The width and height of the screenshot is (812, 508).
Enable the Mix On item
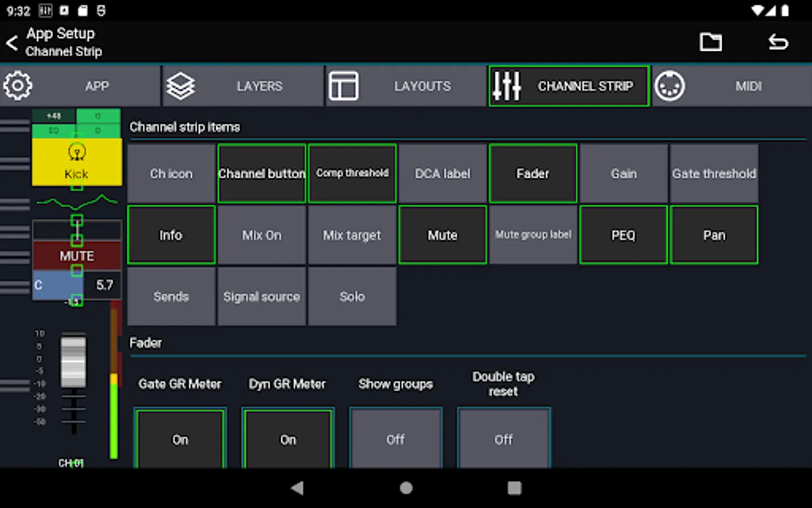[x=262, y=235]
